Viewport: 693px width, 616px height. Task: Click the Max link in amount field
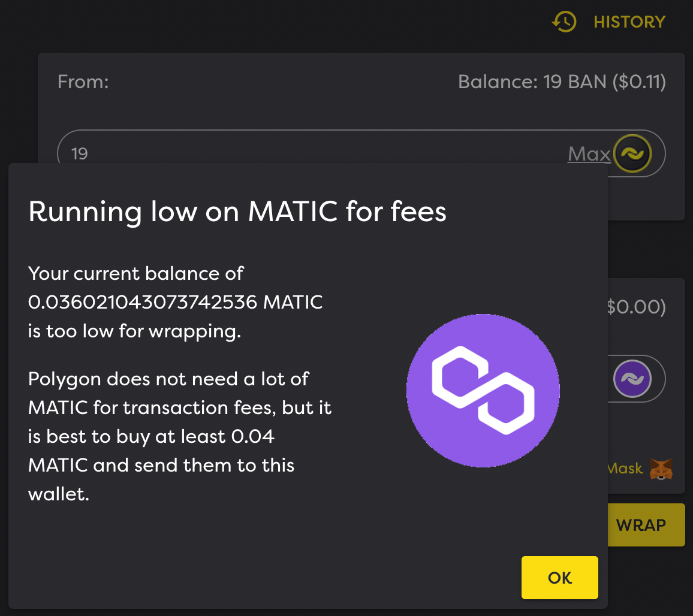[589, 154]
